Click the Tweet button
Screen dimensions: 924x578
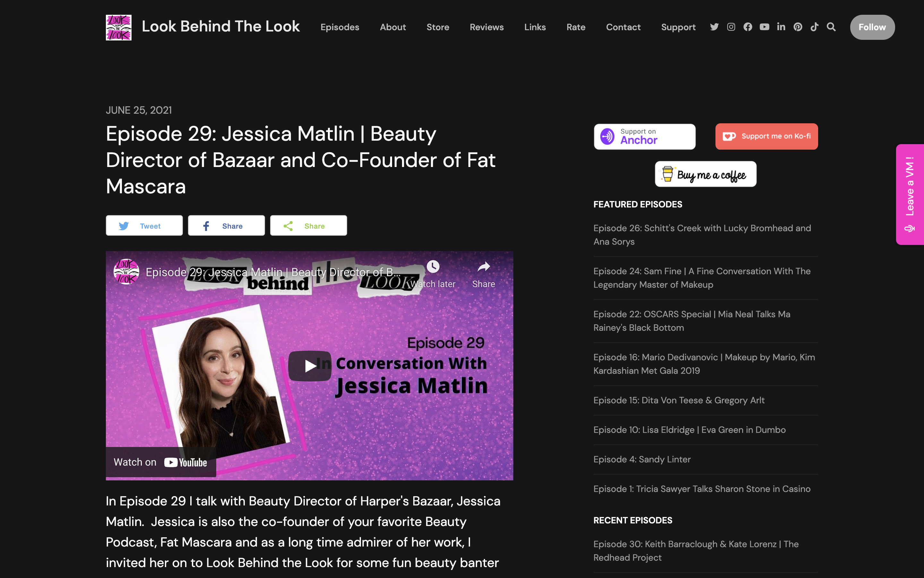click(144, 225)
